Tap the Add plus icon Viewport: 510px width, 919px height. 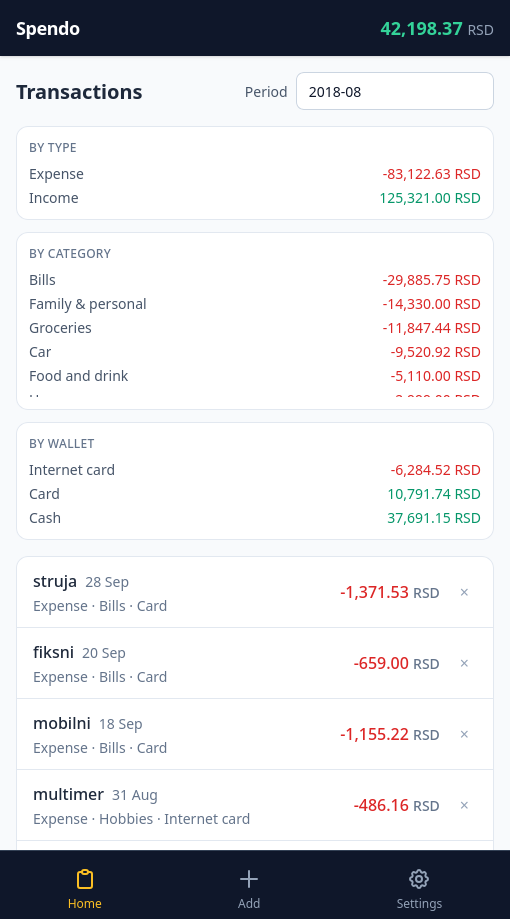click(249, 879)
